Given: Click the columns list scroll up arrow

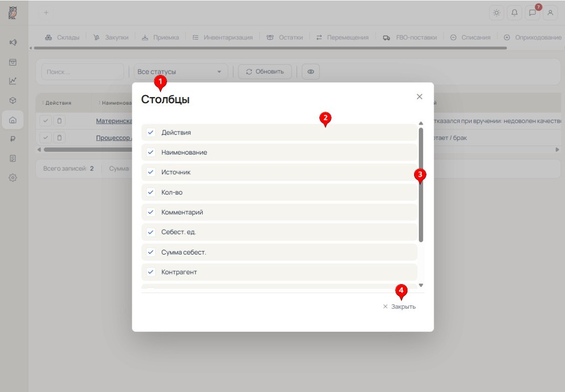Looking at the screenshot, I should coord(421,123).
